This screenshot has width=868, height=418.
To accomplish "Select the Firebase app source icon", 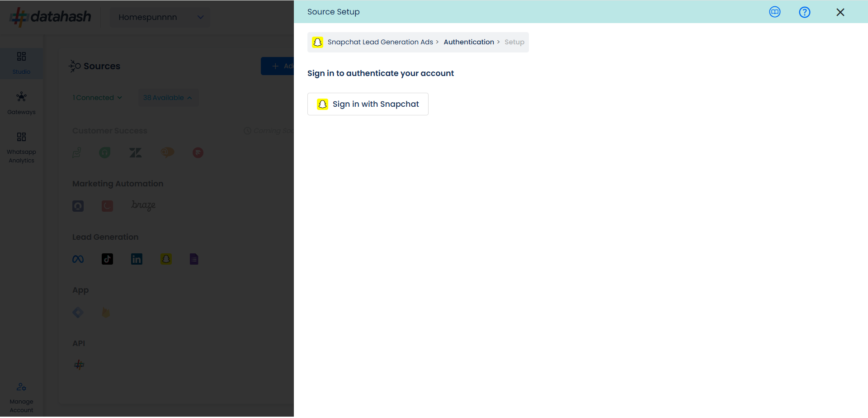I will point(106,313).
